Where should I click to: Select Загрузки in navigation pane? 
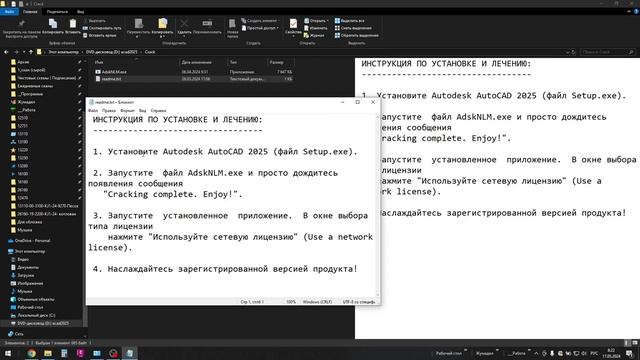(x=26, y=276)
